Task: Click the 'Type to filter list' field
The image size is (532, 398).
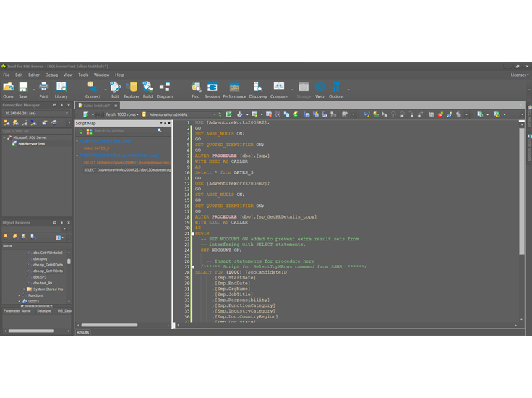Action: coord(37,131)
